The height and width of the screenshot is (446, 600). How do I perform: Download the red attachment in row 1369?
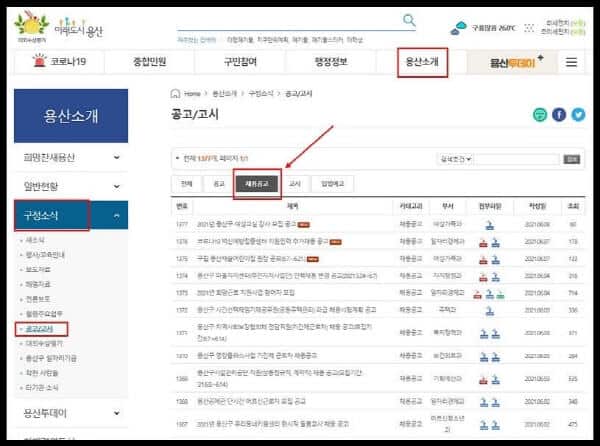coord(483,379)
